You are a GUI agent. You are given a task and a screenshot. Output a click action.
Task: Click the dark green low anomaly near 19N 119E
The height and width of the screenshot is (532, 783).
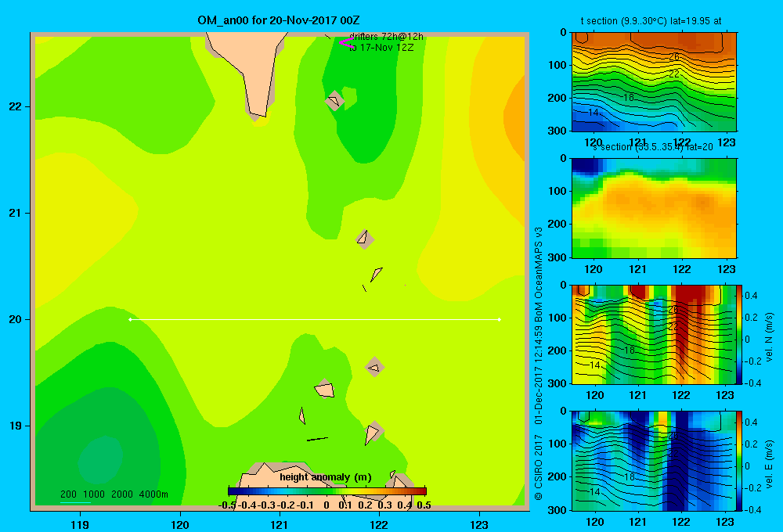pos(100,459)
